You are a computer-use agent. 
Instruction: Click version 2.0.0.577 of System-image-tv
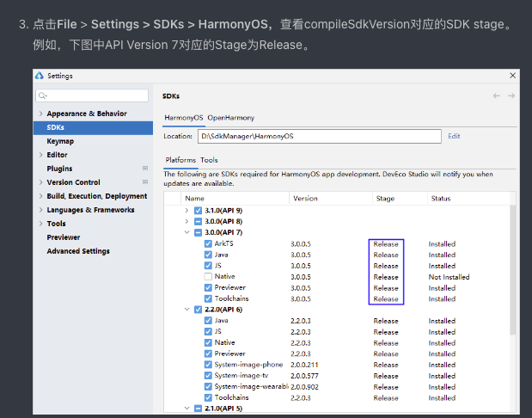click(x=304, y=376)
